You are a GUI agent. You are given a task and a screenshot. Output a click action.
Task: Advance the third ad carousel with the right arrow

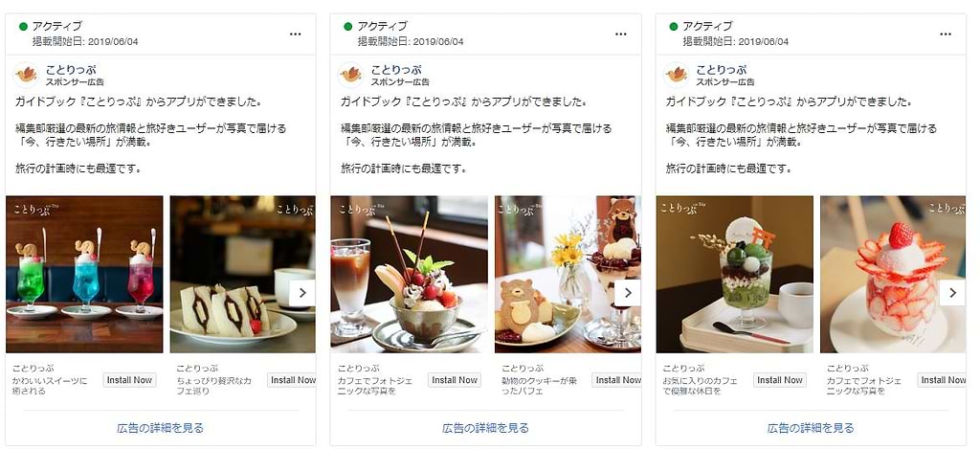(x=952, y=293)
